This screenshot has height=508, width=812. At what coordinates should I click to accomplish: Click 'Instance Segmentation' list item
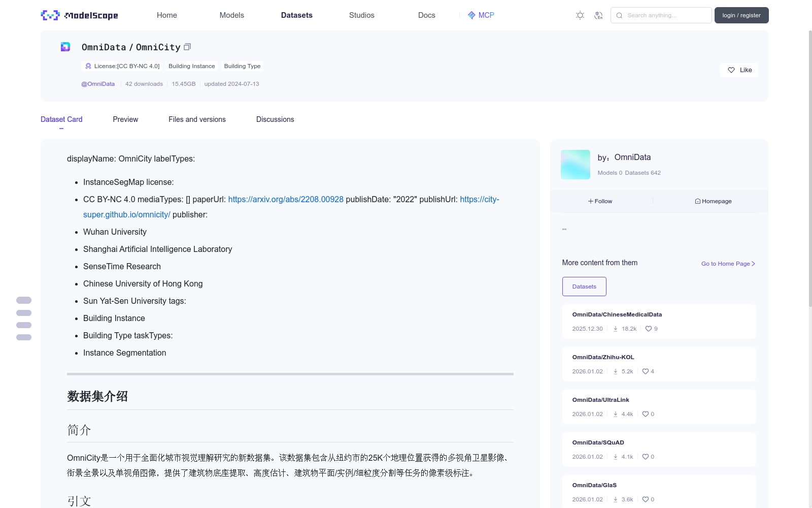coord(124,353)
